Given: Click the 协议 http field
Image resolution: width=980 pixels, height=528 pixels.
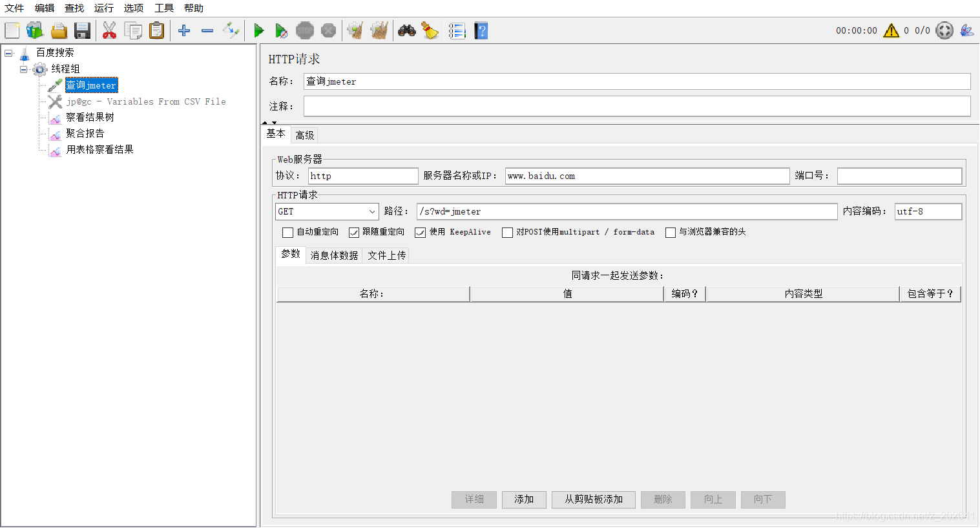Looking at the screenshot, I should click(363, 176).
